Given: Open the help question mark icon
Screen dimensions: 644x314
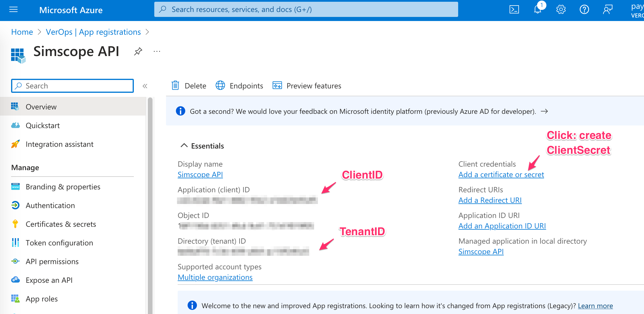Looking at the screenshot, I should (584, 10).
